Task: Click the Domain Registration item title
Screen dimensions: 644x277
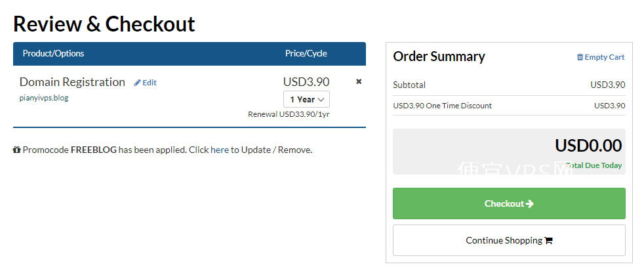Action: pyautogui.click(x=72, y=82)
